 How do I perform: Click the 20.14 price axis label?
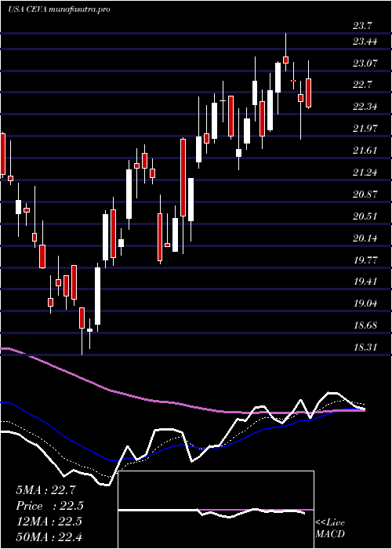click(365, 238)
